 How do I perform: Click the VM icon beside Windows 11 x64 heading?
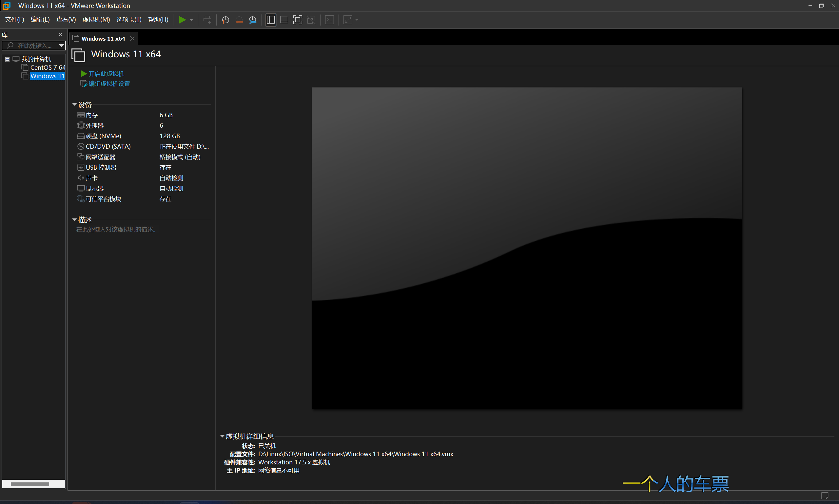click(79, 55)
